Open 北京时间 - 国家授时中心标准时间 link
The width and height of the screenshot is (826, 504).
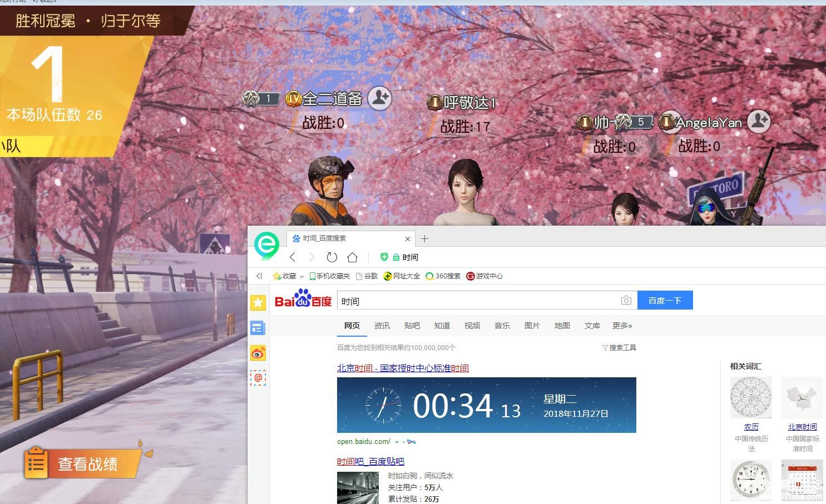click(x=403, y=368)
